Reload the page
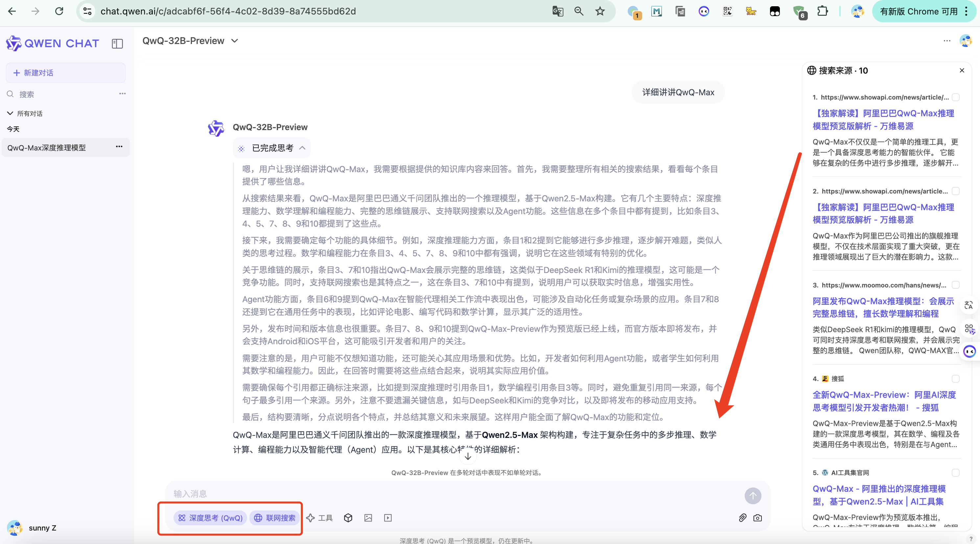This screenshot has width=980, height=544. pyautogui.click(x=59, y=11)
